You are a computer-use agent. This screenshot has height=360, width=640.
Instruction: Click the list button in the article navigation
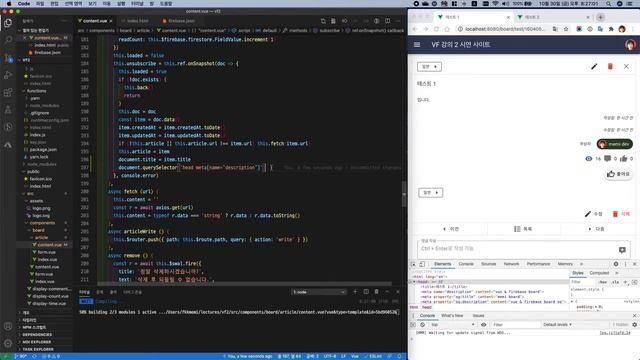(x=523, y=229)
